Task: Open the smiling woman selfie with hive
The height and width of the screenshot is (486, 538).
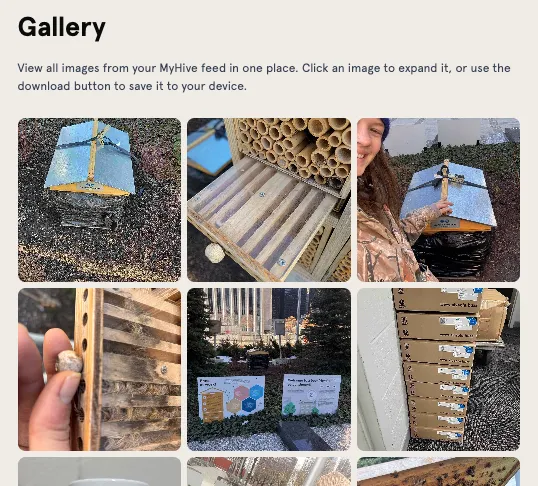Action: point(438,200)
